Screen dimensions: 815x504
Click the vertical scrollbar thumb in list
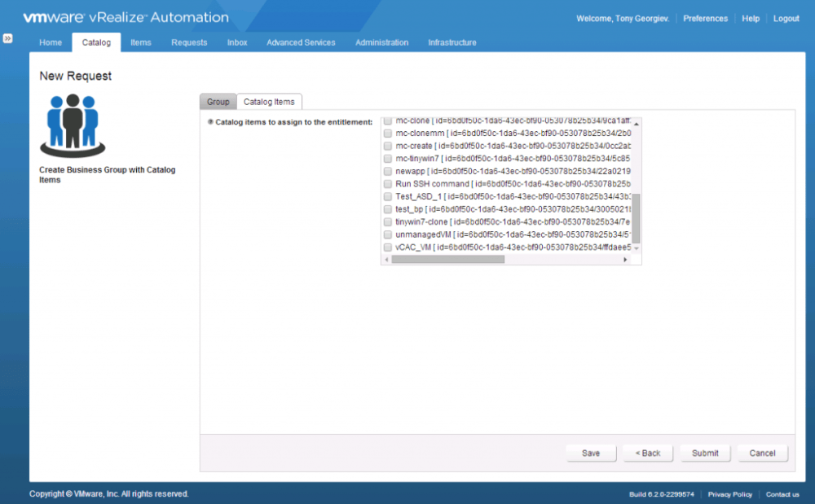637,217
